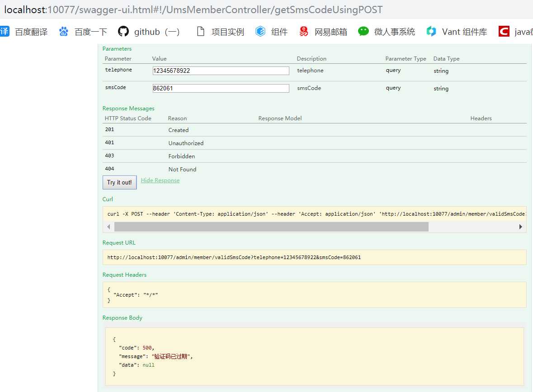Click the Vant 组件库 bookmark icon
The height and width of the screenshot is (392, 533).
431,31
